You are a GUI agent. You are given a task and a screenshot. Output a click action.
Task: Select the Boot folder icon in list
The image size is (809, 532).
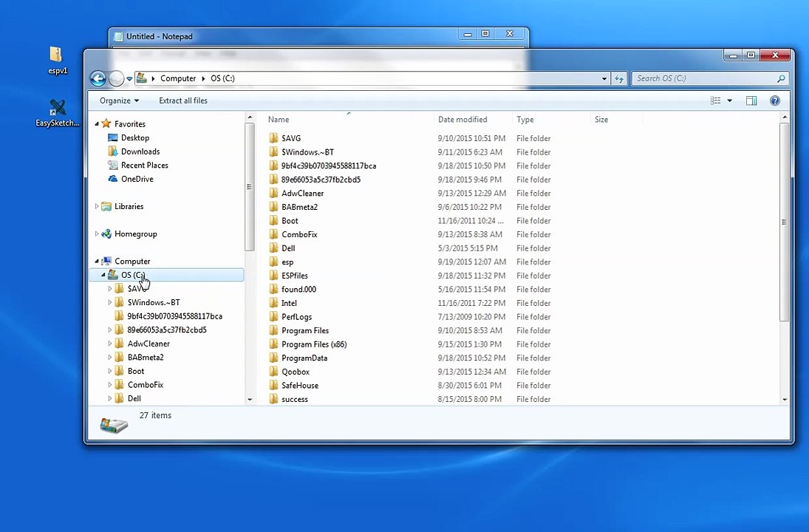(273, 220)
